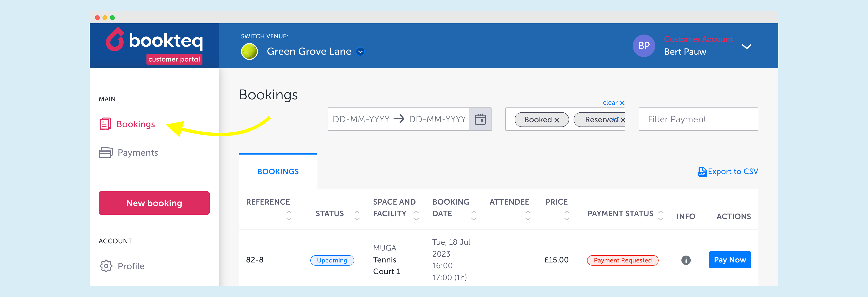868x297 pixels.
Task: Open Bookings in the sidebar
Action: pyautogui.click(x=135, y=124)
